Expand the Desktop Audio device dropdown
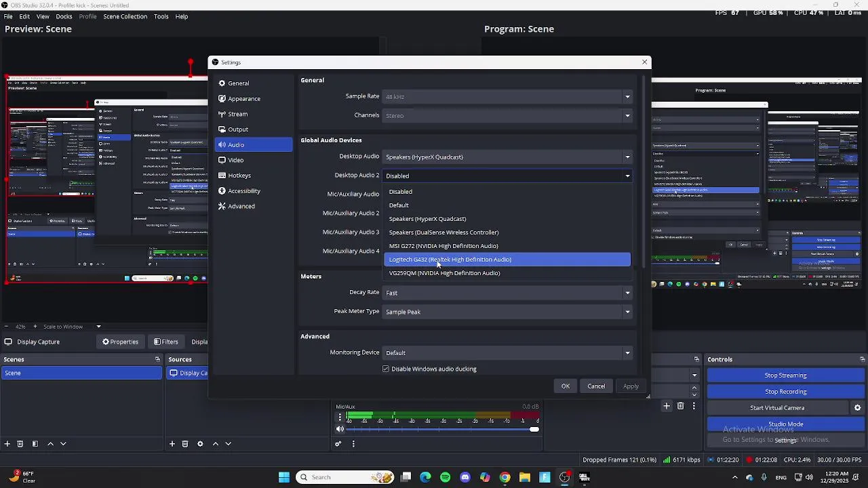 (507, 157)
